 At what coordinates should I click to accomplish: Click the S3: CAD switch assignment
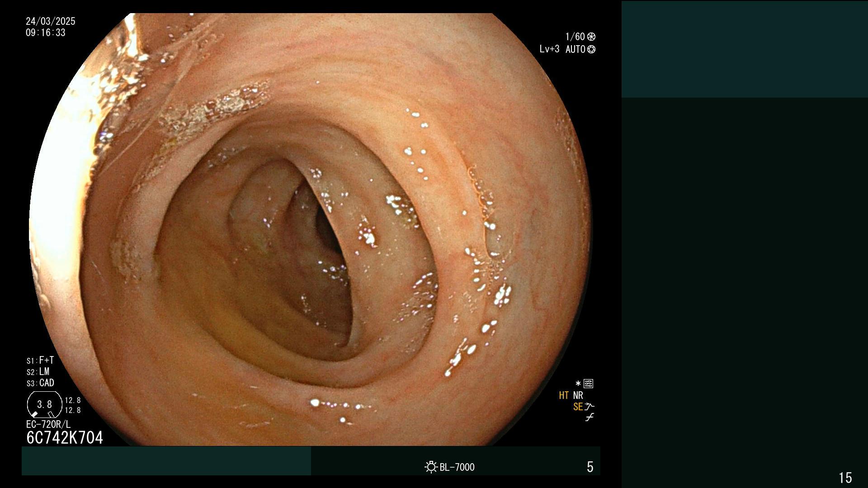click(40, 383)
